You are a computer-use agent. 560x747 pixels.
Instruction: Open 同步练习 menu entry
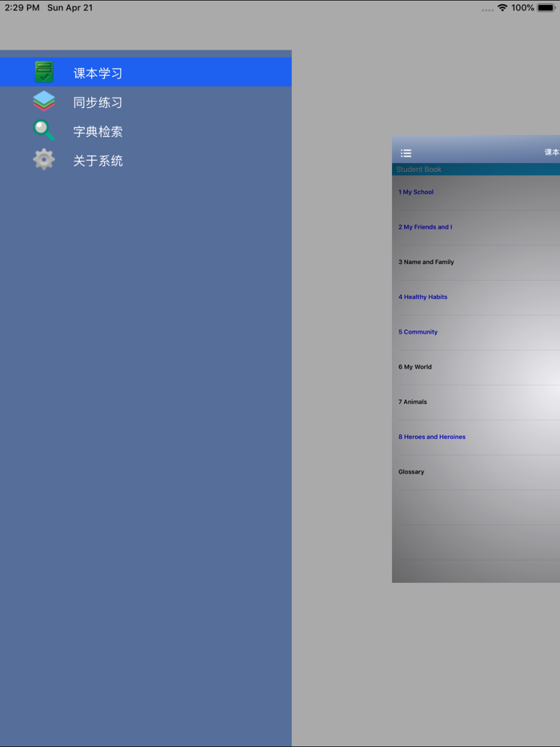[x=146, y=101]
